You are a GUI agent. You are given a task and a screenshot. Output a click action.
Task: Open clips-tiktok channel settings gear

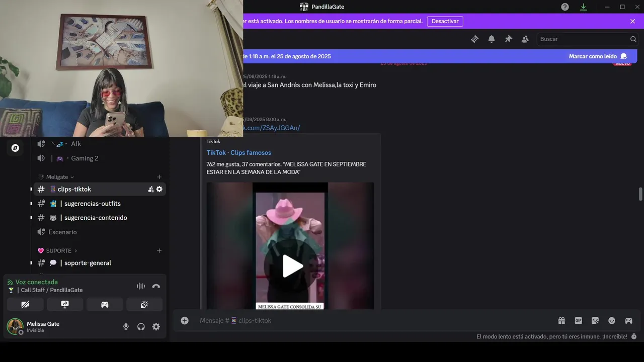tap(159, 189)
